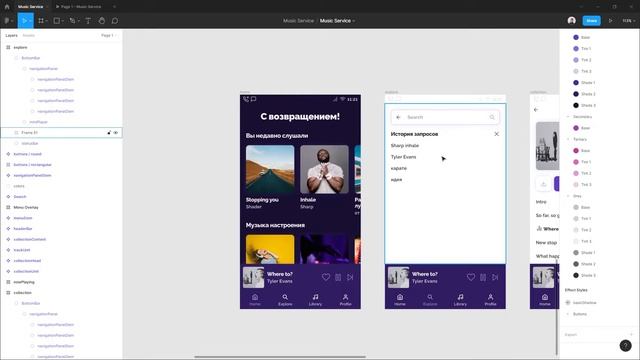The image size is (640, 360).
Task: Open the Page 1 – Music Service tab
Action: [79, 7]
